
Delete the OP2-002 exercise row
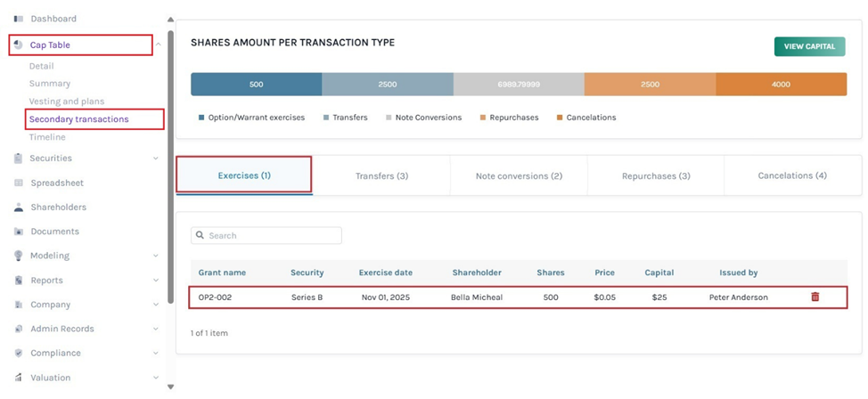pos(815,297)
